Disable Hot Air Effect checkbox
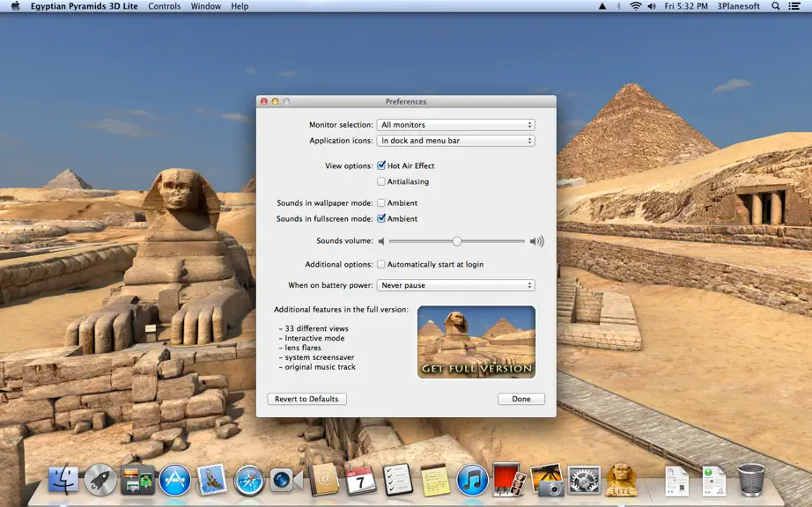812x507 pixels. (x=381, y=165)
